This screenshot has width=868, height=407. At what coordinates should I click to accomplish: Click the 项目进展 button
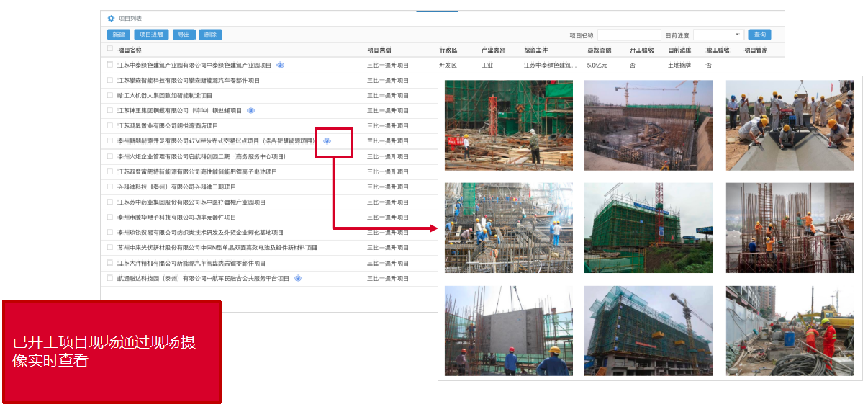tap(151, 35)
